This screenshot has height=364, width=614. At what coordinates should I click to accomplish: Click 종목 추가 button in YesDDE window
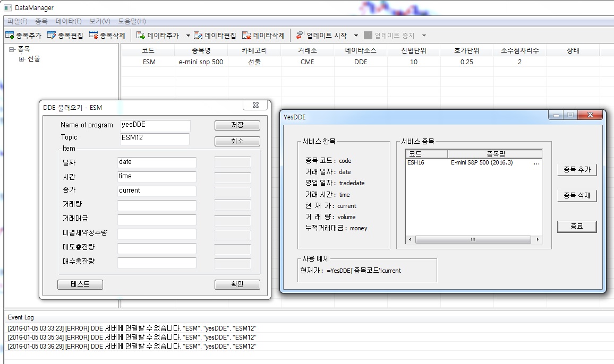tap(577, 170)
